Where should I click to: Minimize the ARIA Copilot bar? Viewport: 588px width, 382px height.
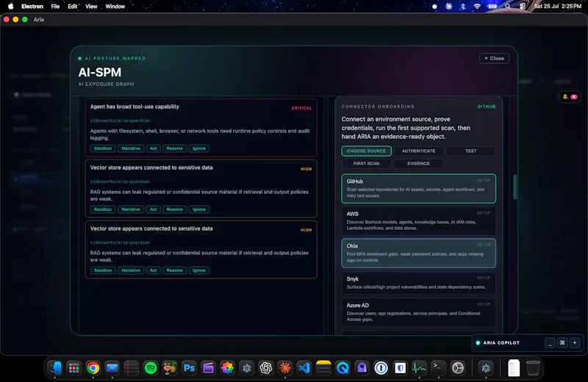(550, 342)
